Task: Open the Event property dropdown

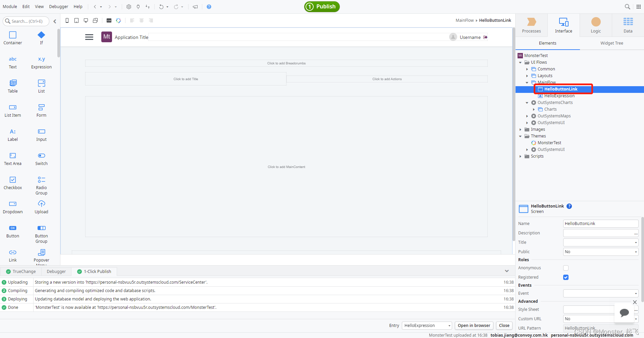Action: tap(601, 293)
